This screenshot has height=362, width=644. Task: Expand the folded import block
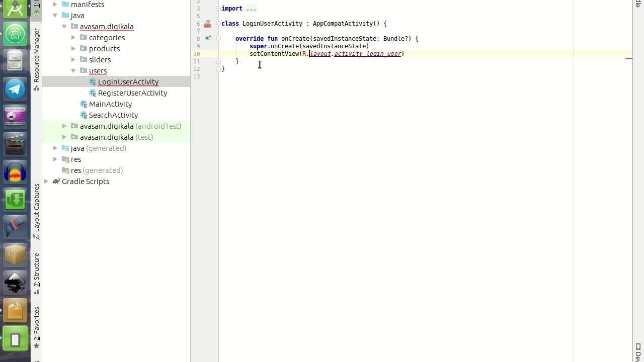pos(218,9)
